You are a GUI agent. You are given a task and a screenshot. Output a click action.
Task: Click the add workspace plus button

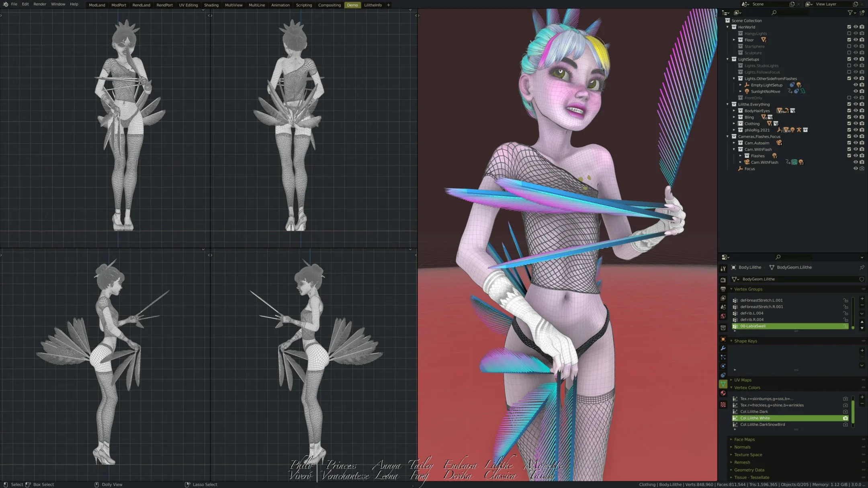click(388, 5)
